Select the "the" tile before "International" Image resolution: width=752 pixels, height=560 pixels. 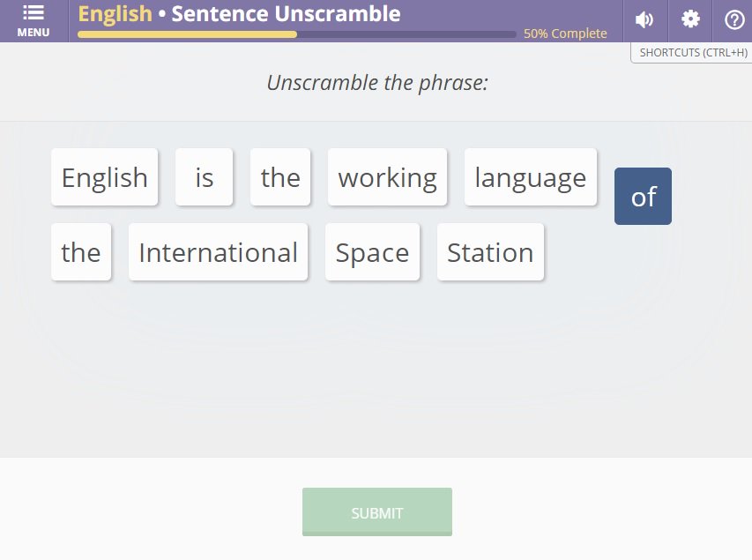(x=81, y=252)
